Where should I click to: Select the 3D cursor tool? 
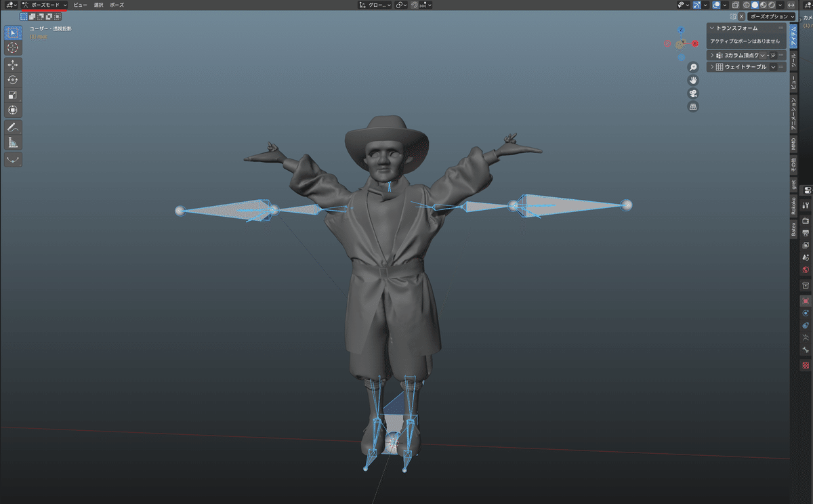point(13,48)
